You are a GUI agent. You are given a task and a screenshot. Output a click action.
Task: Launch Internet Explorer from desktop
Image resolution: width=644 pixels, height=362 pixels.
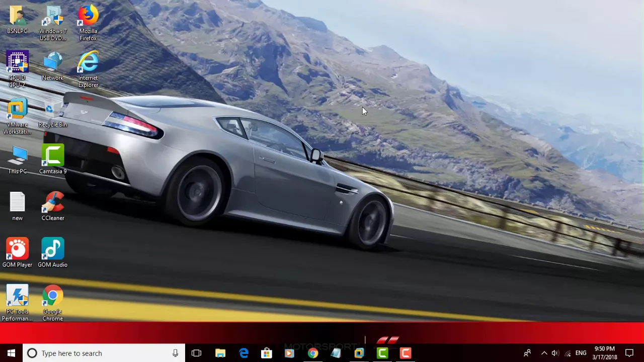[88, 69]
